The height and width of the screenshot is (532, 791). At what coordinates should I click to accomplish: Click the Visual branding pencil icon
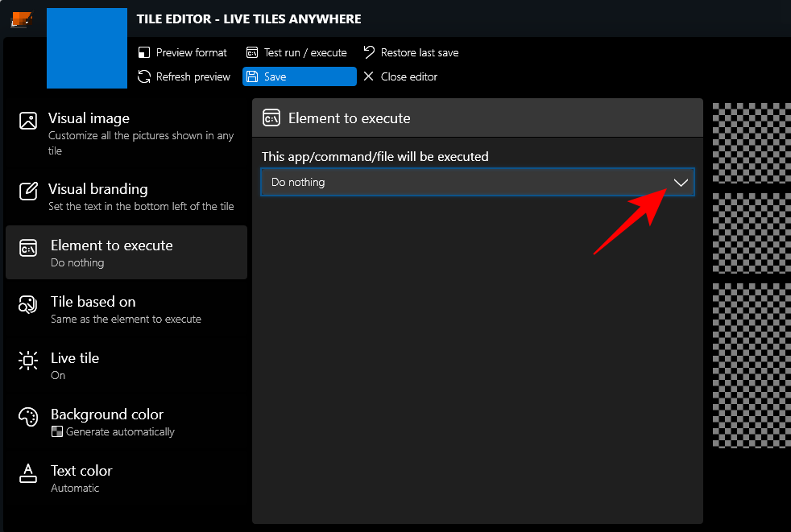point(28,191)
